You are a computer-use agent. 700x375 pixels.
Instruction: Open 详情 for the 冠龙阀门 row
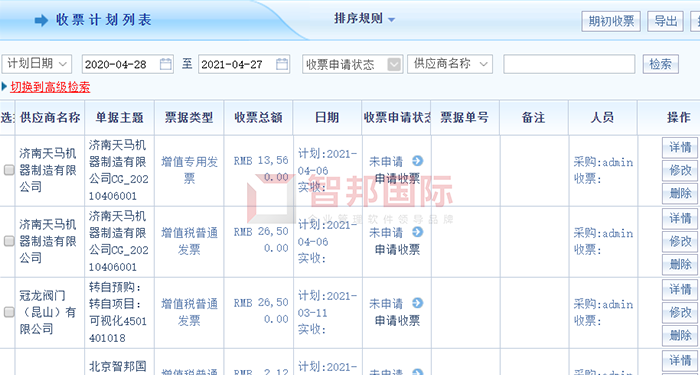(680, 290)
